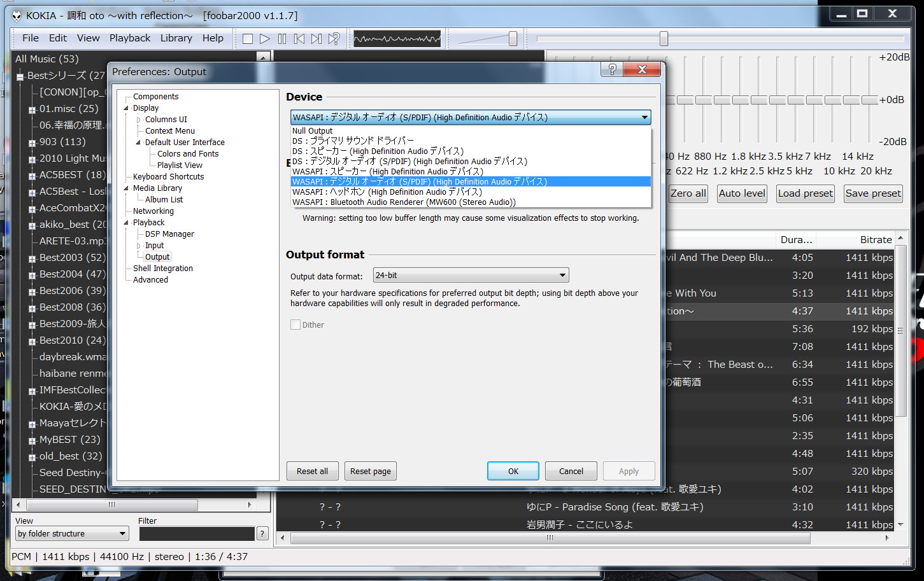
Task: Click the Pause toolbar icon
Action: [282, 39]
